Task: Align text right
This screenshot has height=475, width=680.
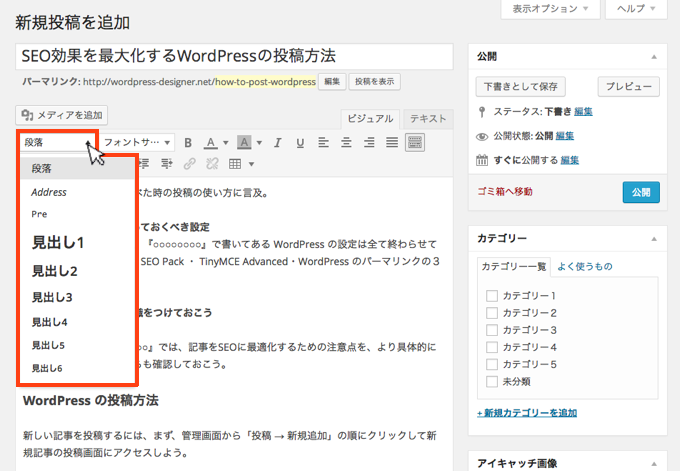Action: tap(369, 142)
